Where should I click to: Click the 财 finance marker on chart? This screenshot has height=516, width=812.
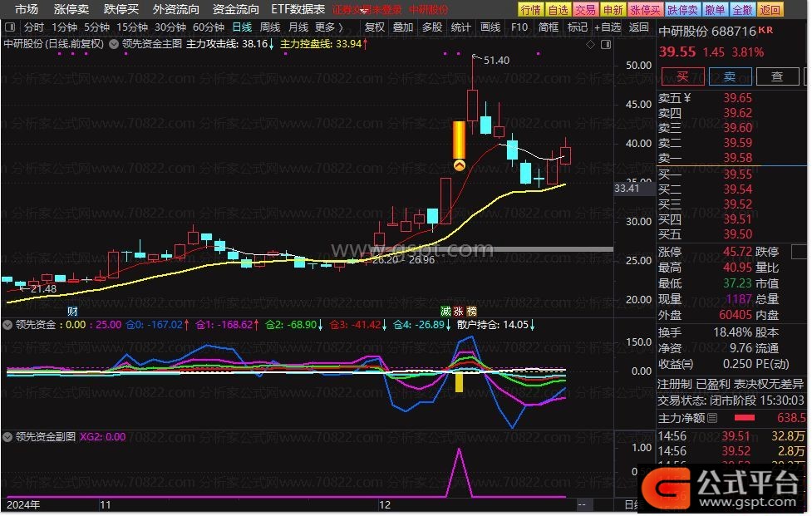point(72,311)
